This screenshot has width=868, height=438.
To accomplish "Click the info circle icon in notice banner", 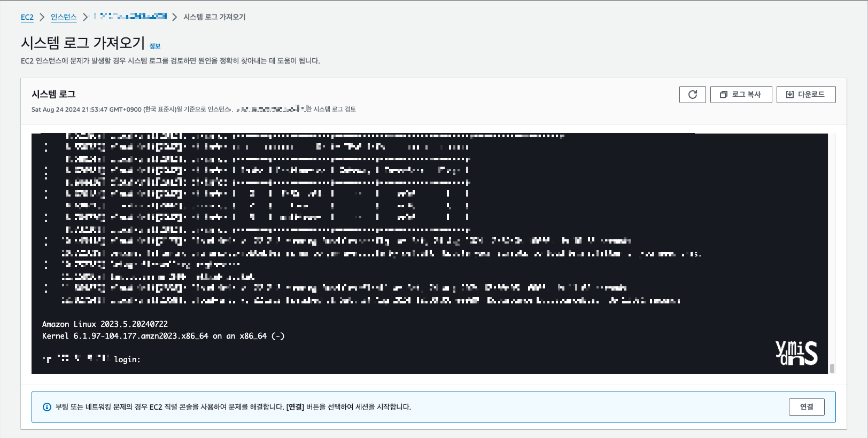I will 47,407.
